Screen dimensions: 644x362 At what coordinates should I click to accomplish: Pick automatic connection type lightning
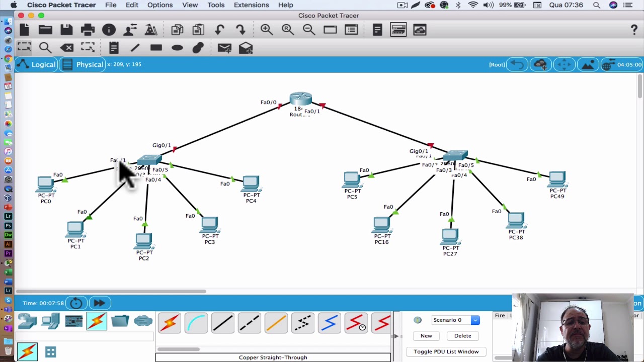point(170,323)
